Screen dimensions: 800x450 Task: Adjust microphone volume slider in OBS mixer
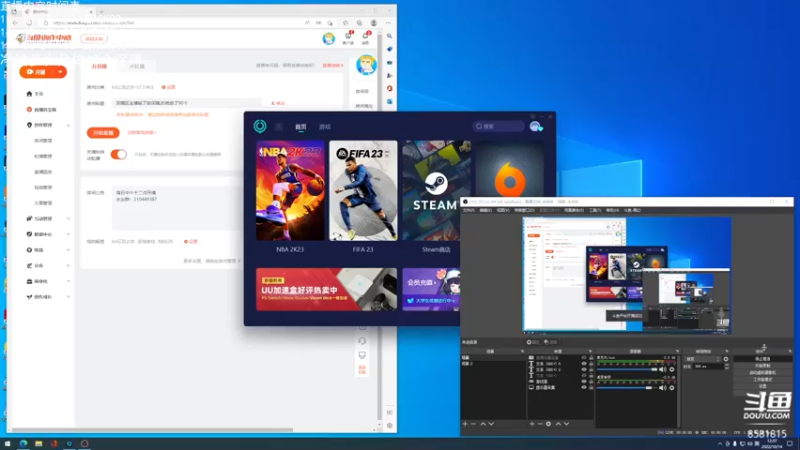click(627, 369)
